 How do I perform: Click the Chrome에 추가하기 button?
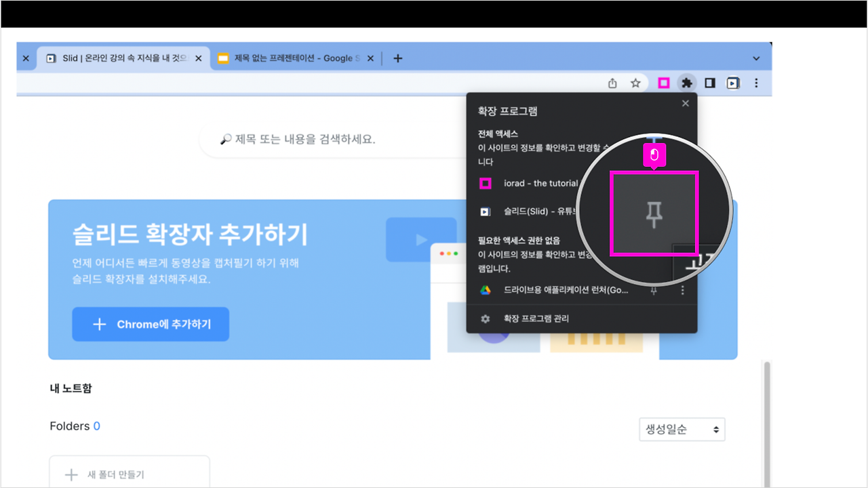[150, 324]
